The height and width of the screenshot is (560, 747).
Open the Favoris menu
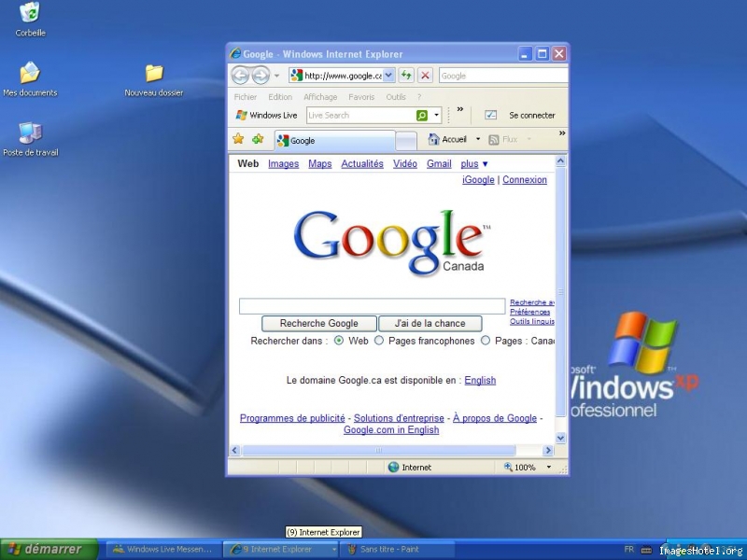361,97
